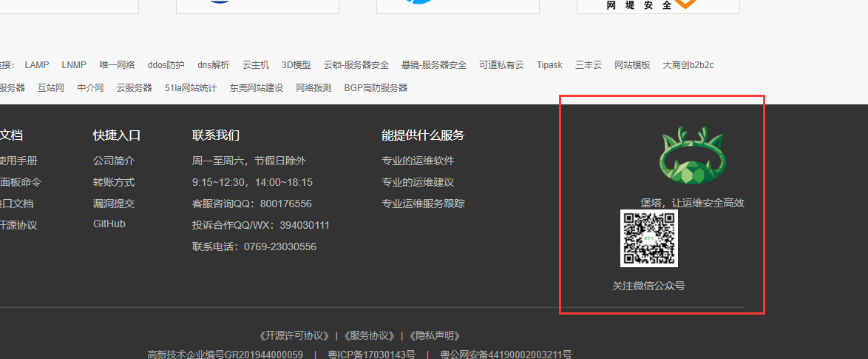
Task: Click the 网堤安全 partner logo
Action: point(658,5)
